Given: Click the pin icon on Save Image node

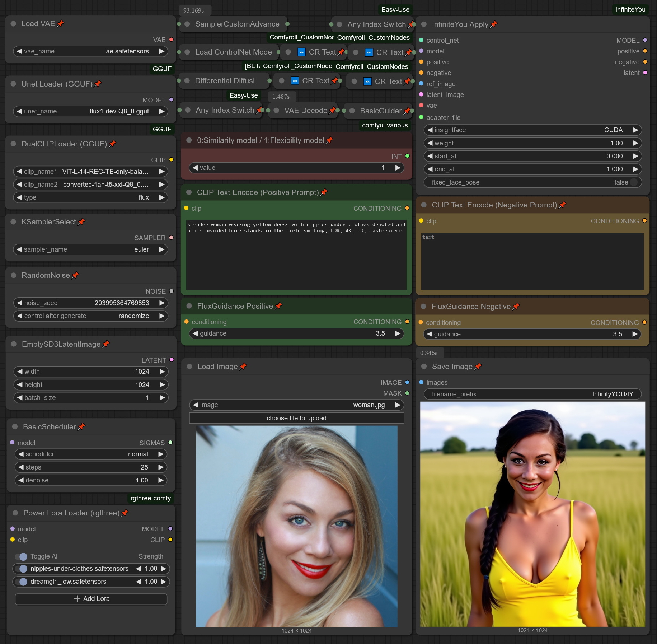Looking at the screenshot, I should coord(478,367).
